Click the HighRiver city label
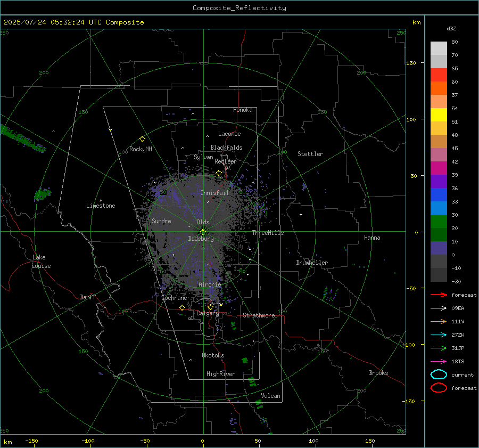This screenshot has width=479, height=448. tap(221, 374)
